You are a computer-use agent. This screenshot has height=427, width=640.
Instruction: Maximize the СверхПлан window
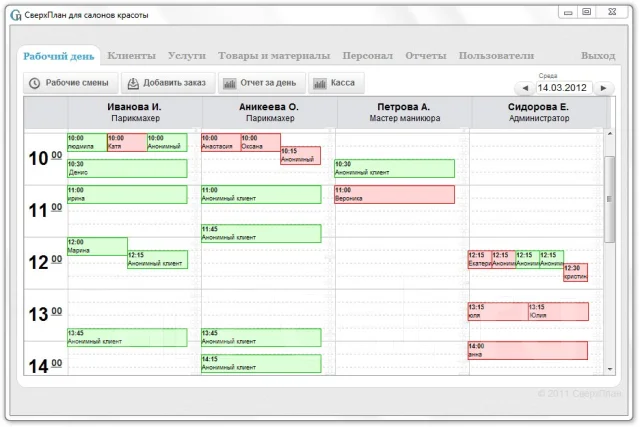pyautogui.click(x=587, y=12)
